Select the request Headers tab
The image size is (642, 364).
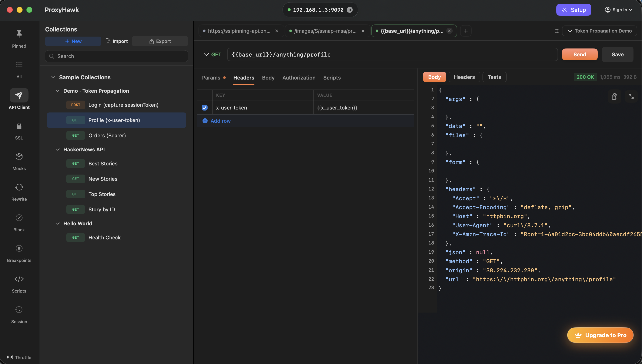(244, 78)
